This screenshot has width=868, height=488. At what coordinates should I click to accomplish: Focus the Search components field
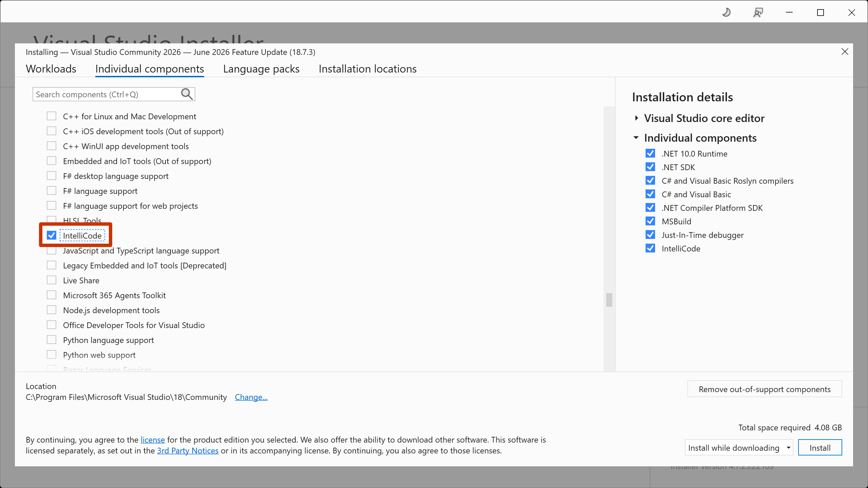[114, 94]
